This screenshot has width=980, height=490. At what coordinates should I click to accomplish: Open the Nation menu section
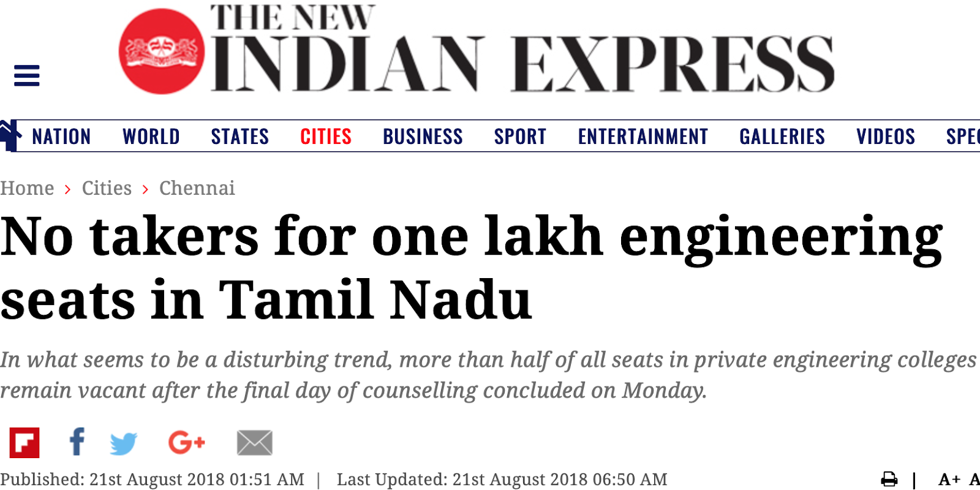tap(61, 137)
